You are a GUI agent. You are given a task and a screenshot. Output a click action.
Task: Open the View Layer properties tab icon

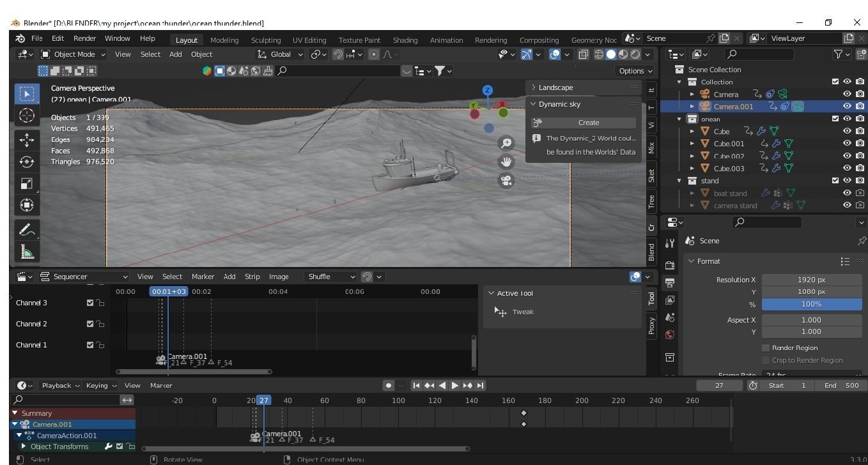pyautogui.click(x=670, y=300)
